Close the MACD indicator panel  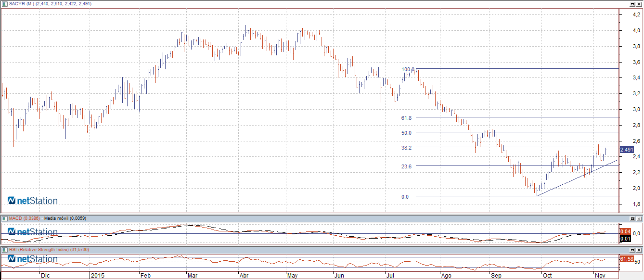(640, 218)
